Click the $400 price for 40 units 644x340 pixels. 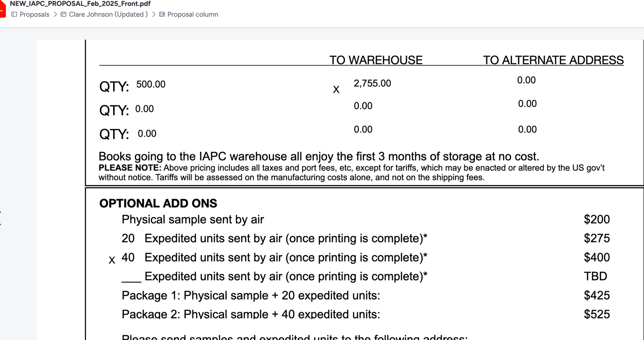point(597,257)
